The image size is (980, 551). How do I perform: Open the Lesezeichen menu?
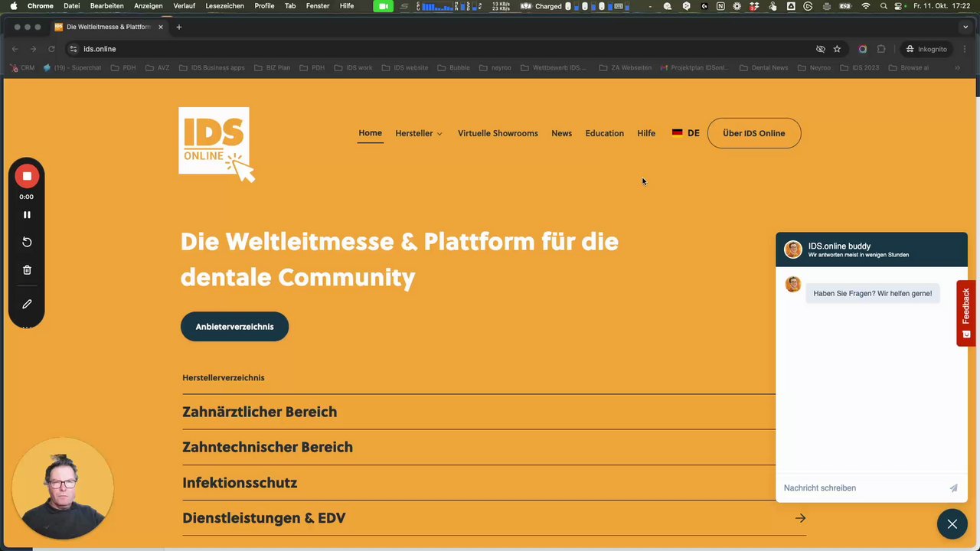(x=224, y=6)
